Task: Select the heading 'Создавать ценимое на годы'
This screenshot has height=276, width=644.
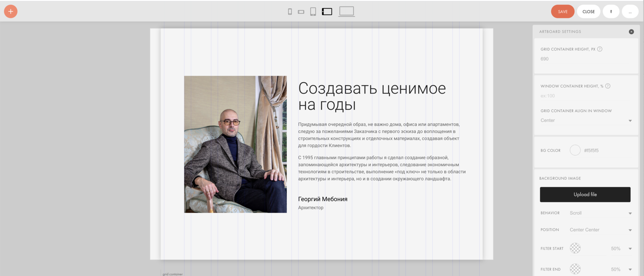Action: coord(372,96)
